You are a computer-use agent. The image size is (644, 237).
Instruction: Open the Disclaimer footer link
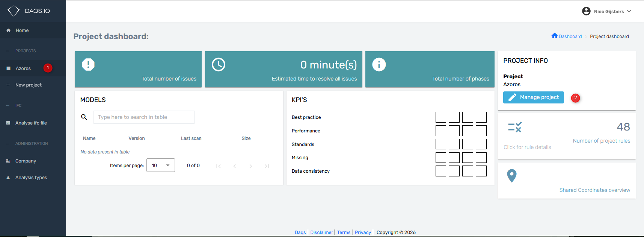(x=322, y=232)
